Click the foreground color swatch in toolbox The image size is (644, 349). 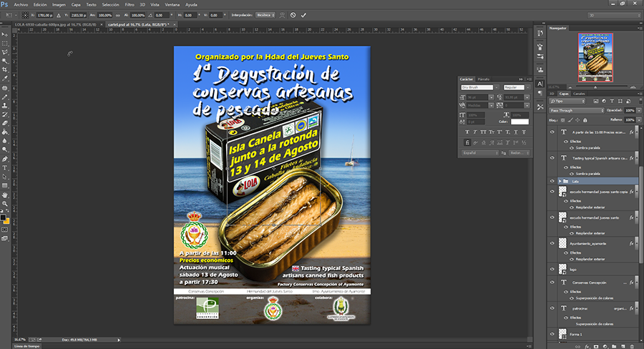point(3,217)
